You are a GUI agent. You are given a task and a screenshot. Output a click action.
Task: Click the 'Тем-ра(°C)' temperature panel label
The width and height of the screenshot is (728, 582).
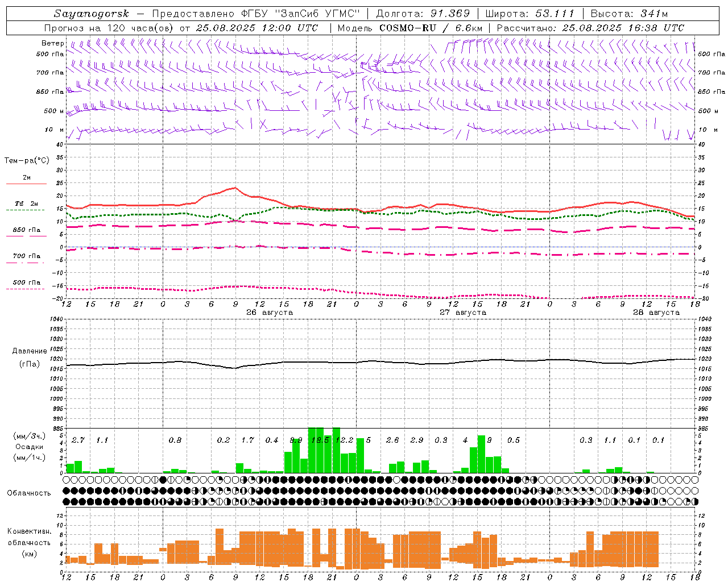[x=27, y=161]
